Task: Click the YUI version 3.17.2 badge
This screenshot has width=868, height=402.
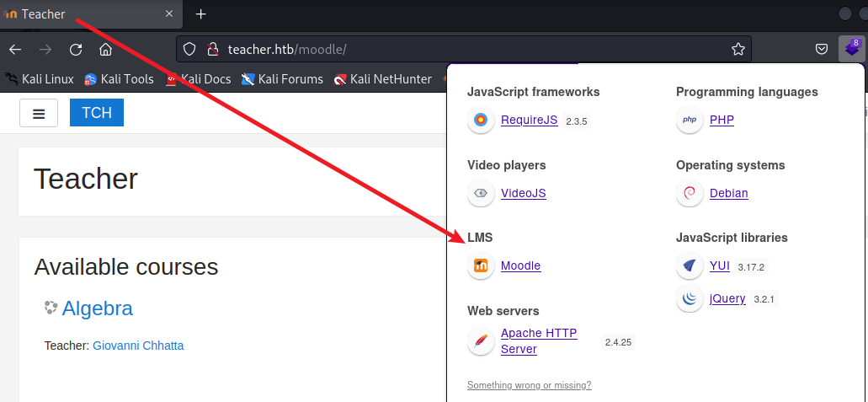Action: 751,266
